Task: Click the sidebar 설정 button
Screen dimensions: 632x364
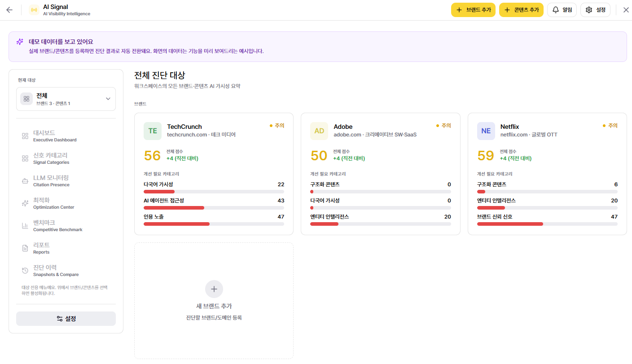Action: click(x=66, y=319)
